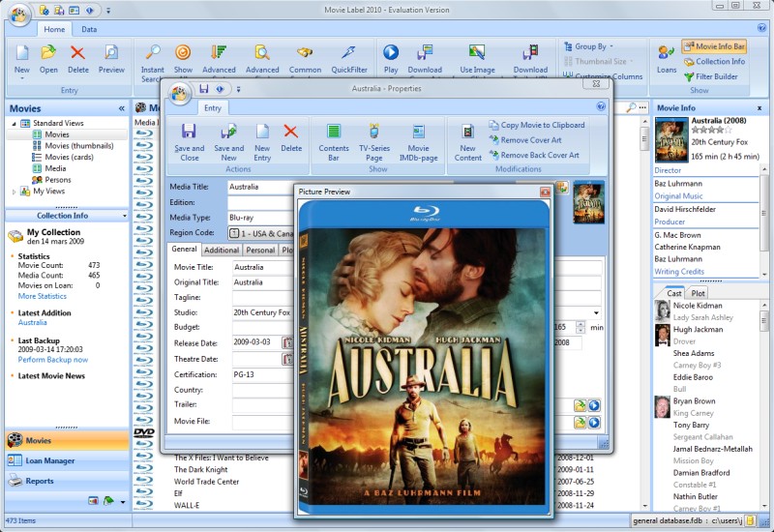The width and height of the screenshot is (774, 532).
Task: Switch to the Data ribbon tab
Action: pos(89,29)
